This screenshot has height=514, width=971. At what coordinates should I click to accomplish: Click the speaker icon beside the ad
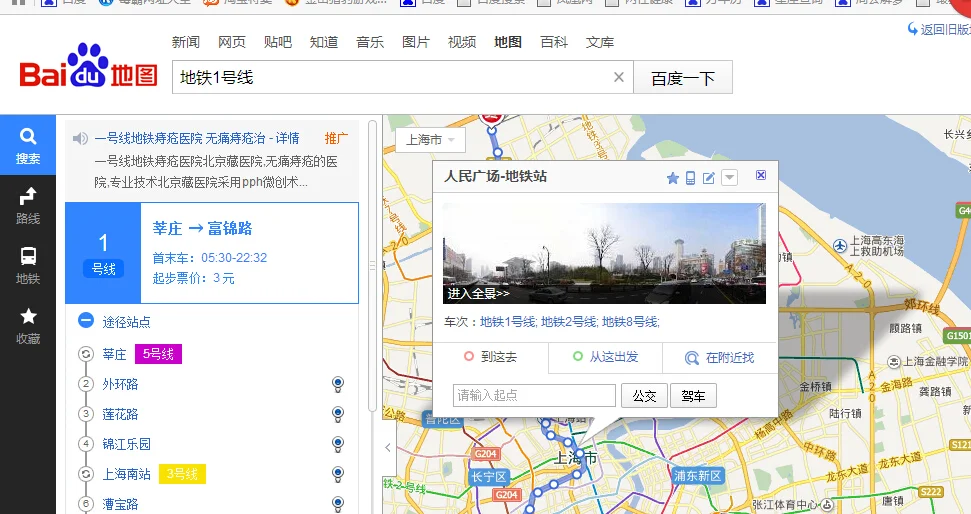pos(80,138)
